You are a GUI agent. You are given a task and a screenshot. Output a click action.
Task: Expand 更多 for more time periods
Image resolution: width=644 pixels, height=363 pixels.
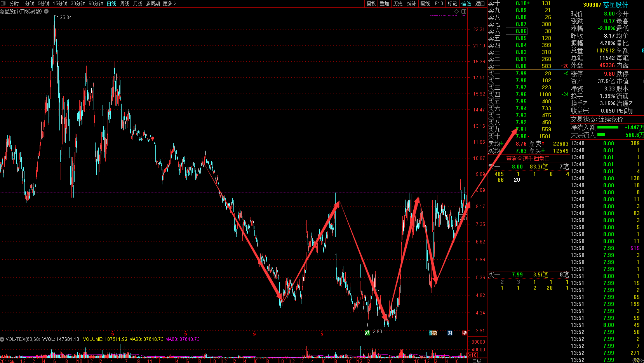click(169, 3)
